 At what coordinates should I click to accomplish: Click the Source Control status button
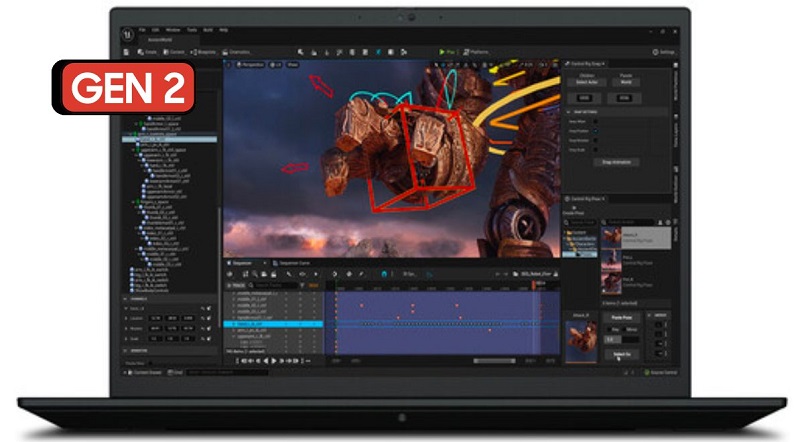click(x=661, y=373)
